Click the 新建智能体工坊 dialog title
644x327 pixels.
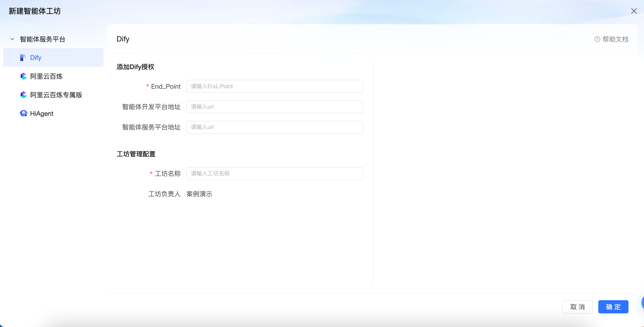click(35, 11)
